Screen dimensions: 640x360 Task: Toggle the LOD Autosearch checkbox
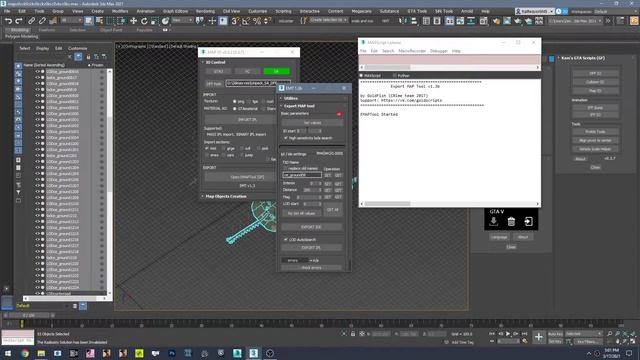pyautogui.click(x=286, y=240)
